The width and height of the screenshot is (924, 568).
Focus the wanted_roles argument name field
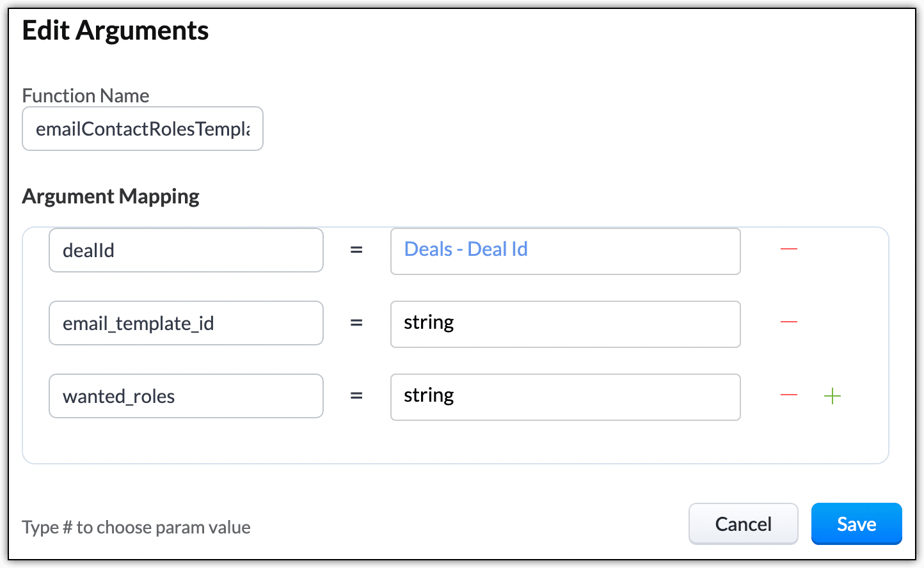[x=186, y=396]
